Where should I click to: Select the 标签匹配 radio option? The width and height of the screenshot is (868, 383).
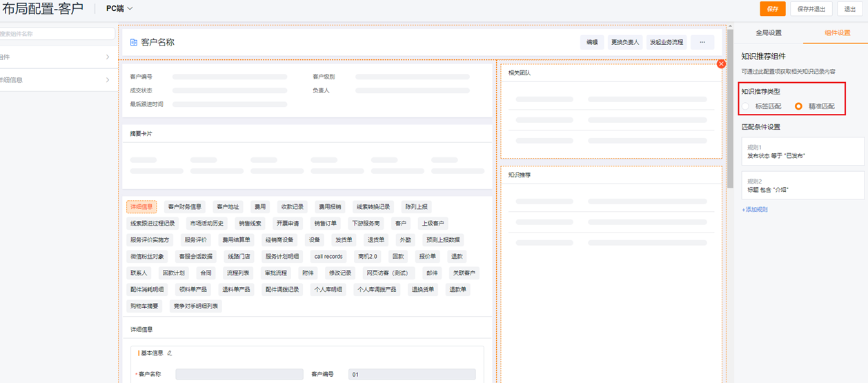[746, 106]
